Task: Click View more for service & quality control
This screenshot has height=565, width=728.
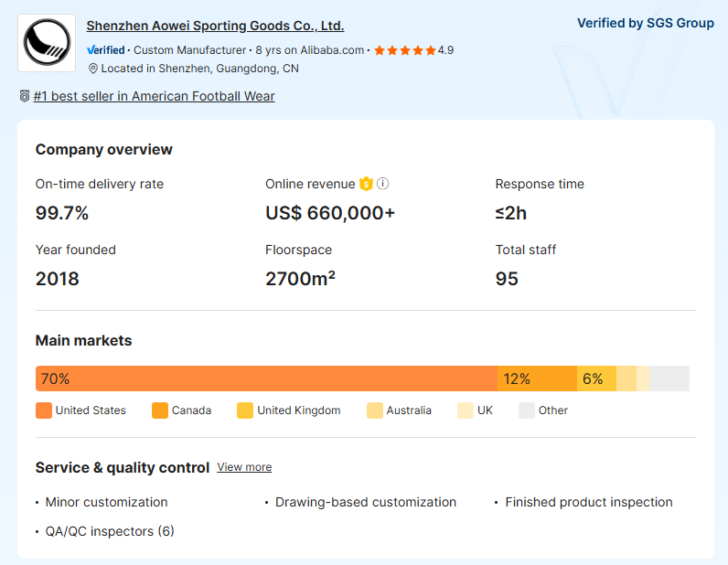Action: coord(244,467)
